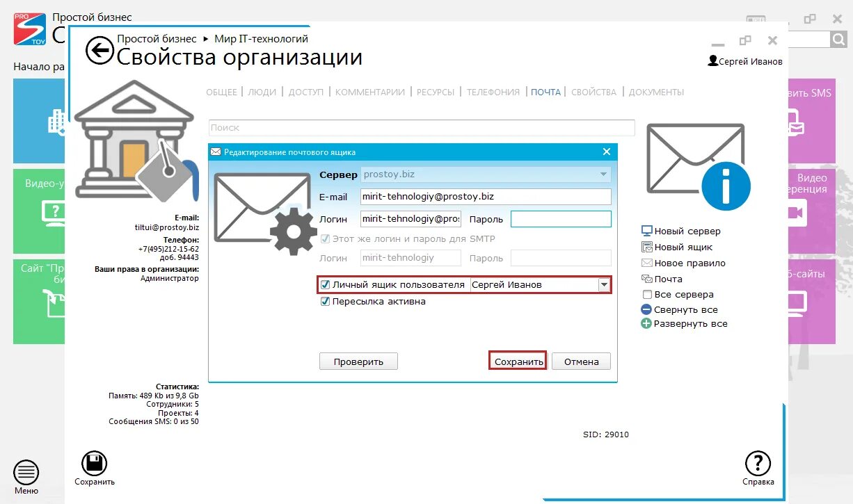The image size is (853, 504).
Task: Switch to the ТЕЛЕФОНИЯ tab
Action: click(493, 92)
